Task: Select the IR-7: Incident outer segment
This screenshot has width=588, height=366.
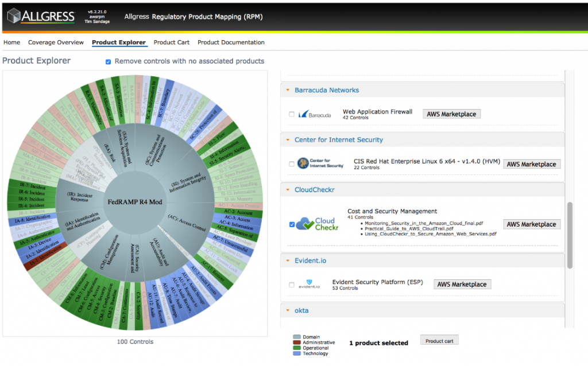Action: tap(32, 186)
